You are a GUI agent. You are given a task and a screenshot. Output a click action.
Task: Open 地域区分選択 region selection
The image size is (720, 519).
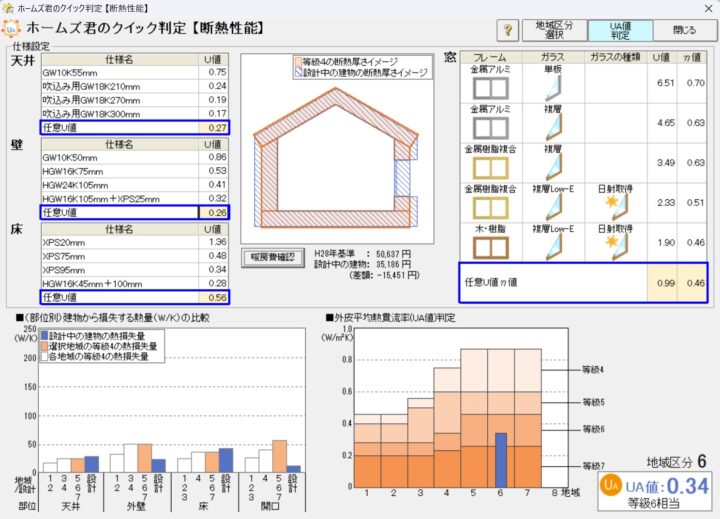click(555, 30)
